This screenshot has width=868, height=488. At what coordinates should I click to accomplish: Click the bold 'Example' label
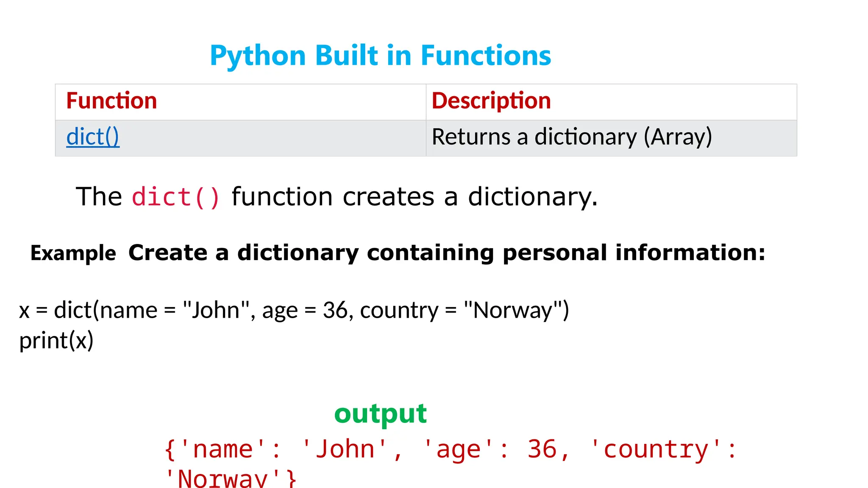click(x=73, y=253)
